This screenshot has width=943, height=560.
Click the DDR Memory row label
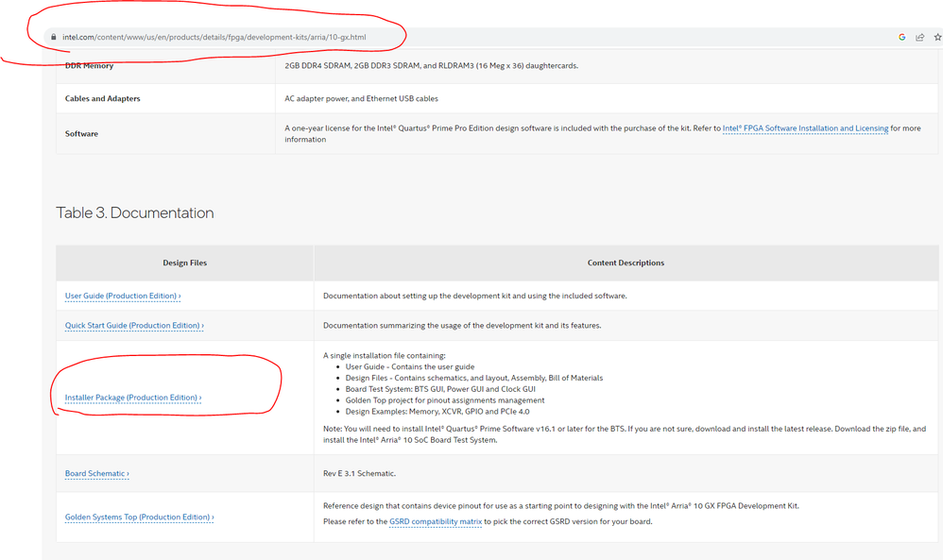(89, 65)
